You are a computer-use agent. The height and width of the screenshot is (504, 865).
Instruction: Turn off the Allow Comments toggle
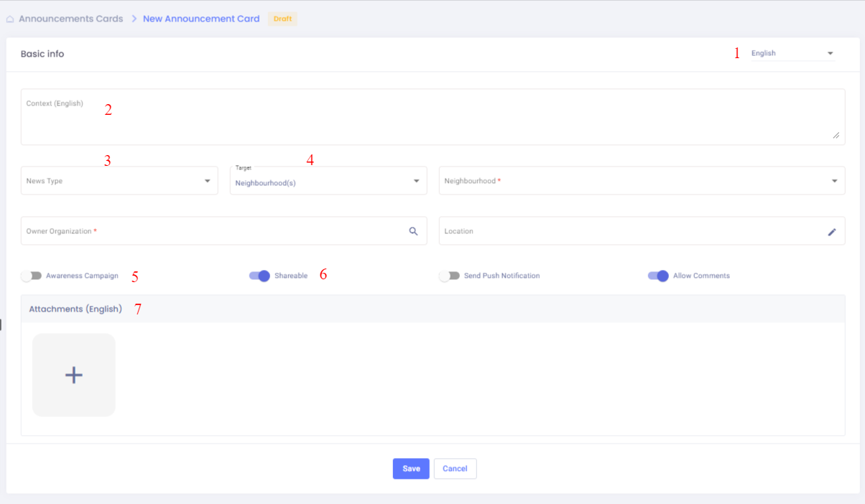click(x=658, y=276)
